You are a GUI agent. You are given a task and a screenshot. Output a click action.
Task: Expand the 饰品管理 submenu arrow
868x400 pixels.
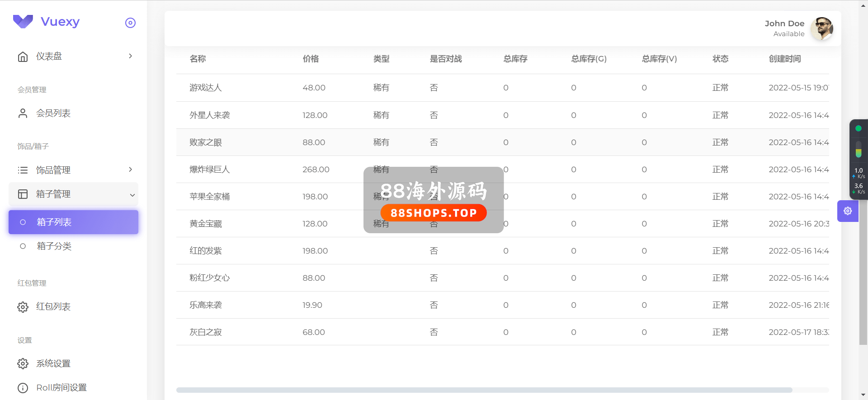pyautogui.click(x=131, y=169)
